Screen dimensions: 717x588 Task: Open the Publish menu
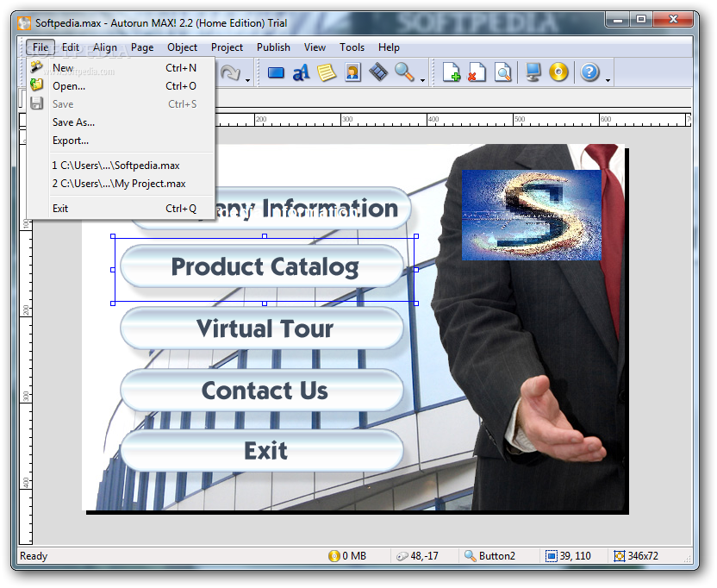(x=273, y=47)
